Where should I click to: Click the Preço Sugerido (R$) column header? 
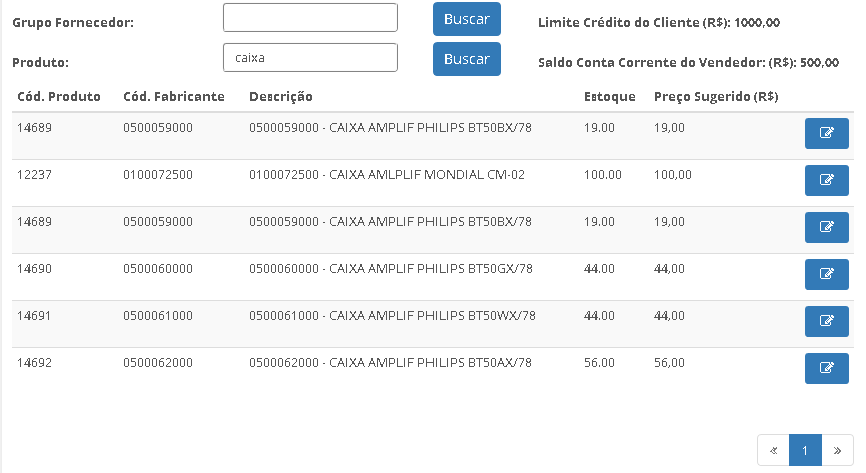point(716,97)
